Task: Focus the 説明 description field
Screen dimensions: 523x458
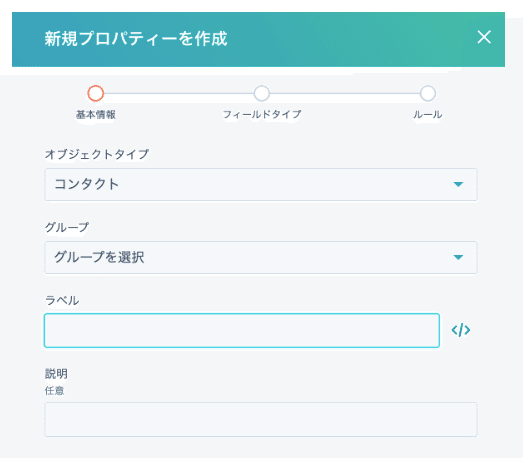Action: [x=261, y=420]
